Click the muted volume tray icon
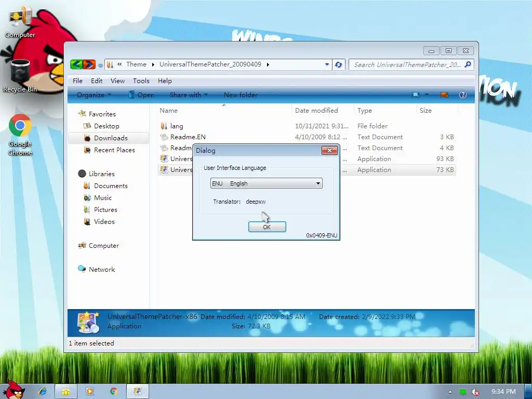This screenshot has width=532, height=399. click(475, 392)
